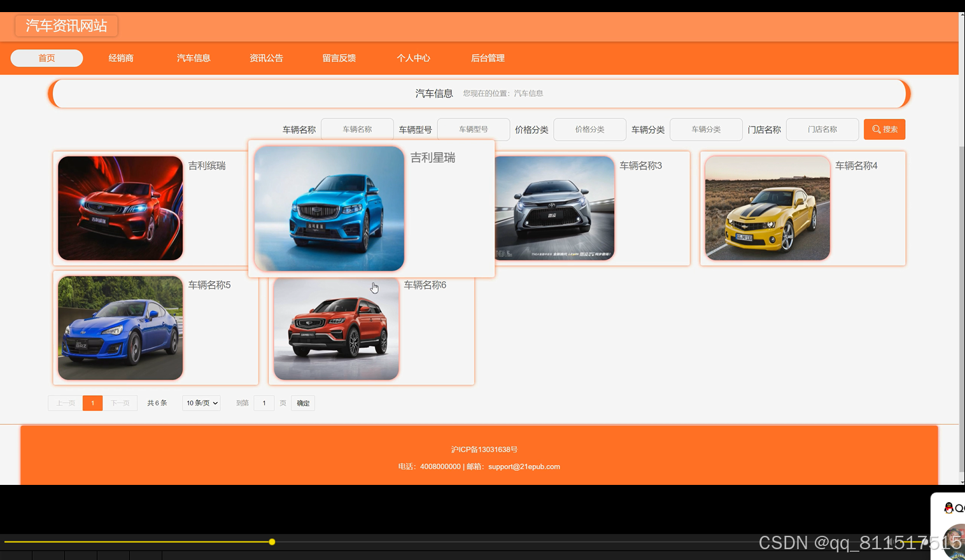Click support@21epub.com email in footer
The width and height of the screenshot is (965, 560).
tap(524, 466)
